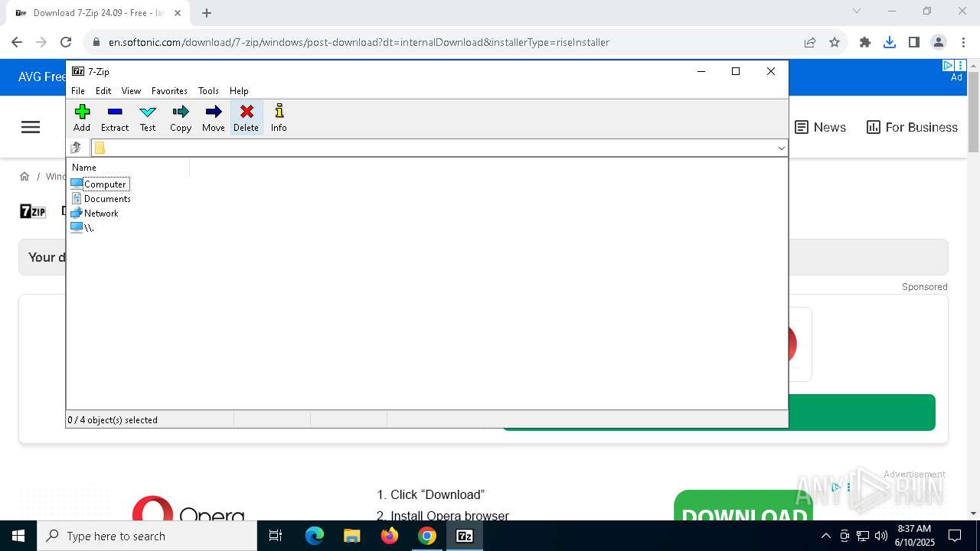Open Chrome downloads icon
Screen dimensions: 980x551
890,42
